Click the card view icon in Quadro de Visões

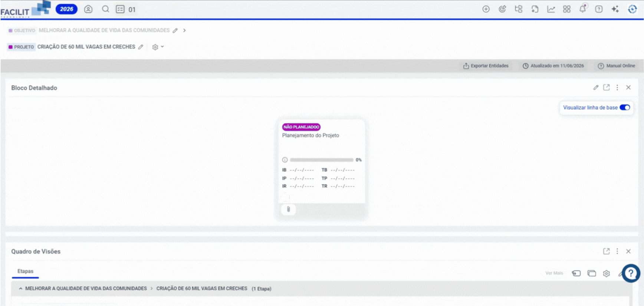pyautogui.click(x=592, y=274)
